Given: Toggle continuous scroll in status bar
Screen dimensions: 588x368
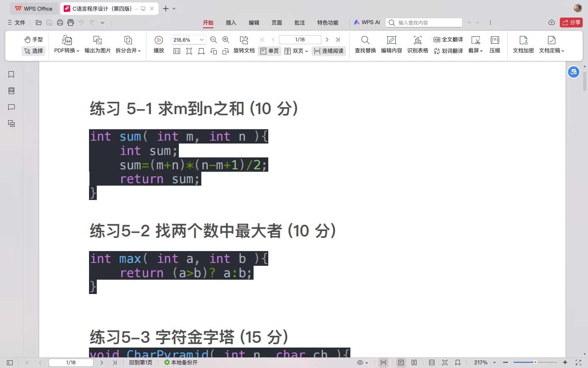Looking at the screenshot, I should [383, 363].
